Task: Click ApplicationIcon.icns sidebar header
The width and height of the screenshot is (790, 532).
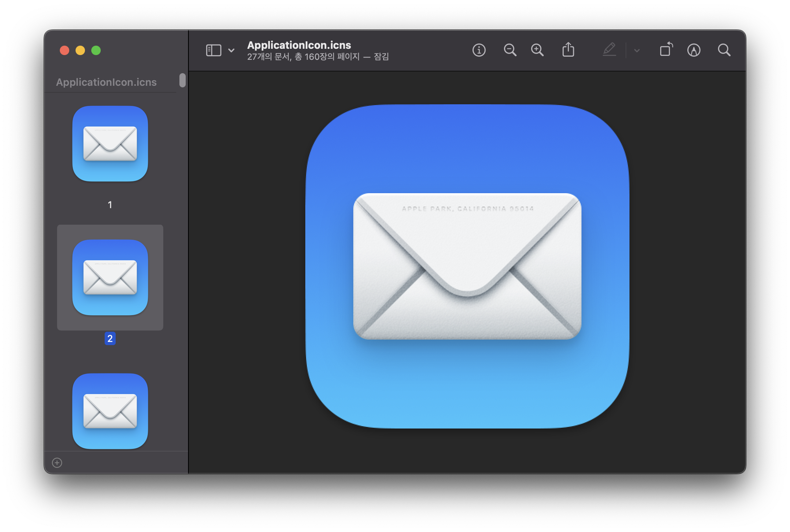Action: coord(106,82)
